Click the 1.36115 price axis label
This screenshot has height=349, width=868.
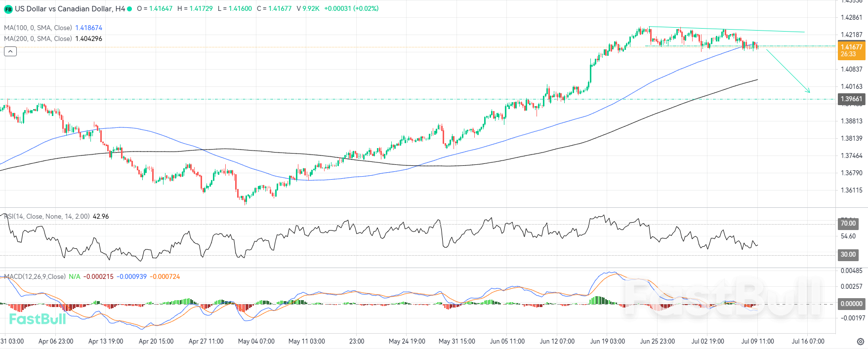pyautogui.click(x=852, y=190)
